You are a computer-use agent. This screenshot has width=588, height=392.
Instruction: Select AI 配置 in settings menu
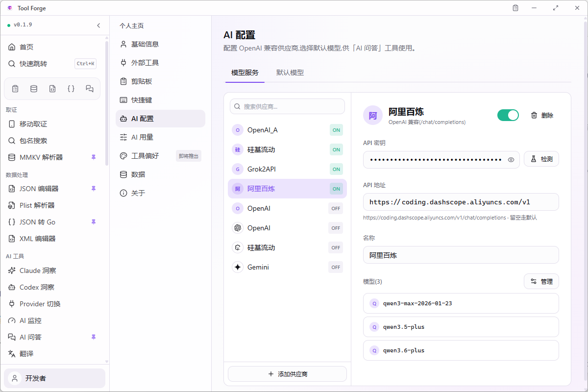[x=160, y=119]
